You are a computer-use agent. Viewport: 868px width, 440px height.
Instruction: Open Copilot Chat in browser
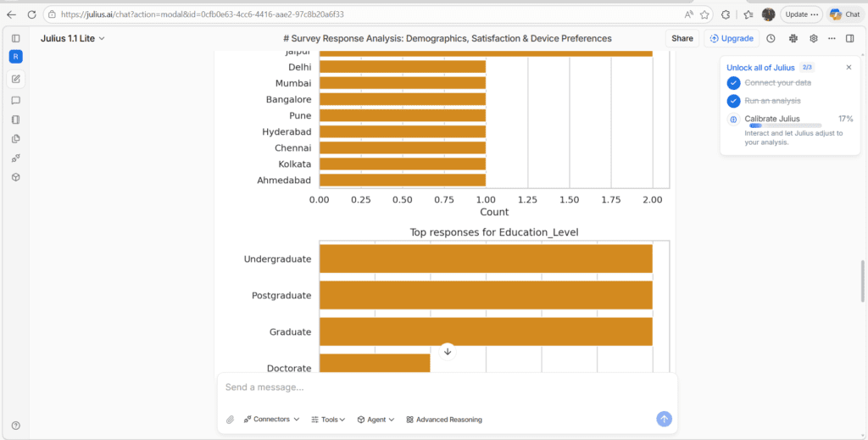(x=845, y=14)
